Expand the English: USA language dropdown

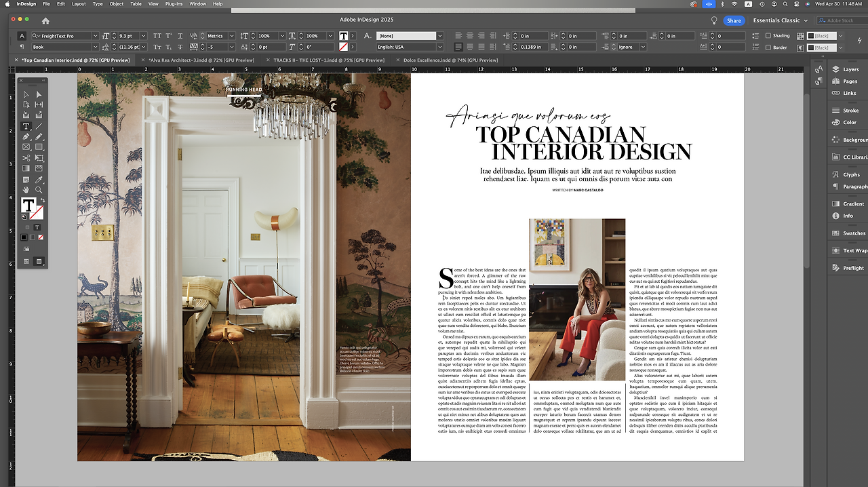[439, 47]
